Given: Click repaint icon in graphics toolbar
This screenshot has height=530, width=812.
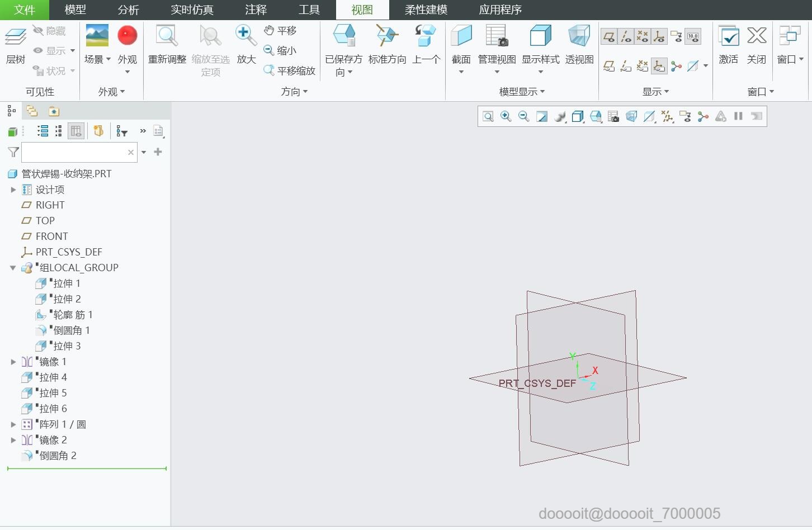Looking at the screenshot, I should pos(542,116).
